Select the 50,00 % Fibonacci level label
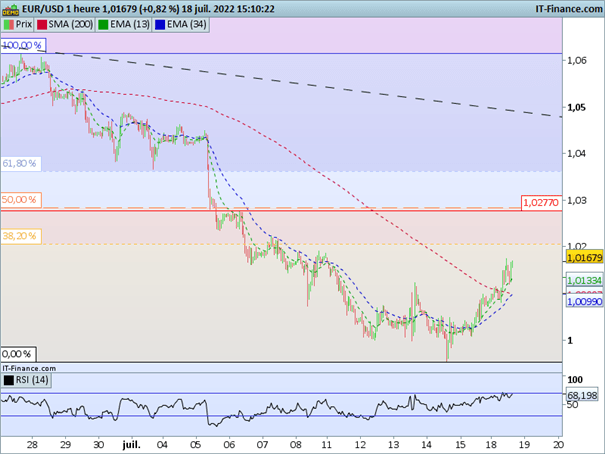 pyautogui.click(x=21, y=200)
